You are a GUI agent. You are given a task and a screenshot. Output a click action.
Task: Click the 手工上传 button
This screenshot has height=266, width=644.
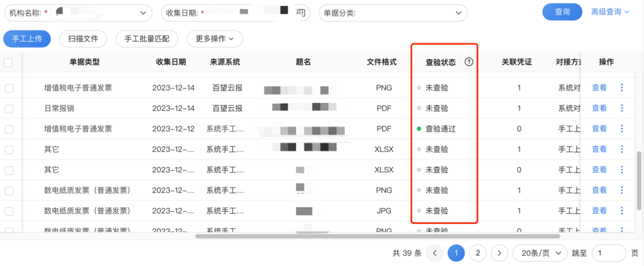pyautogui.click(x=27, y=38)
